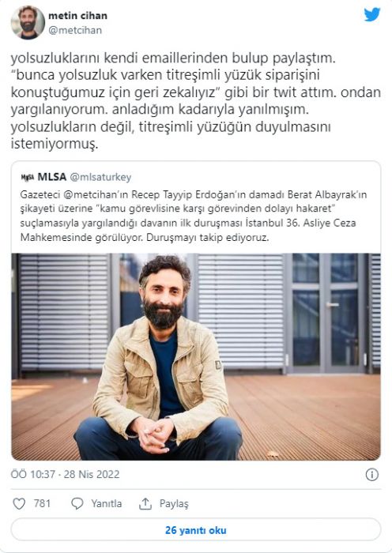Open metin cihan's profile avatar
Image resolution: width=392 pixels, height=553 pixels.
click(28, 22)
